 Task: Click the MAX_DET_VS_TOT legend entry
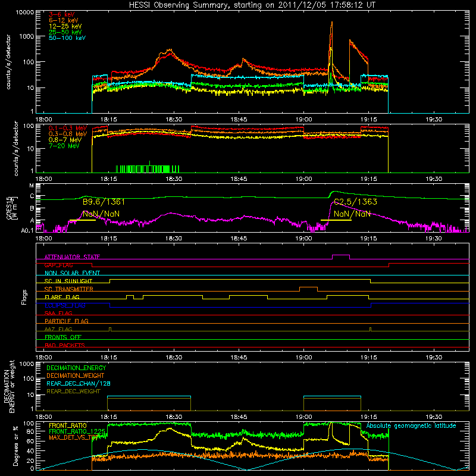[73, 437]
